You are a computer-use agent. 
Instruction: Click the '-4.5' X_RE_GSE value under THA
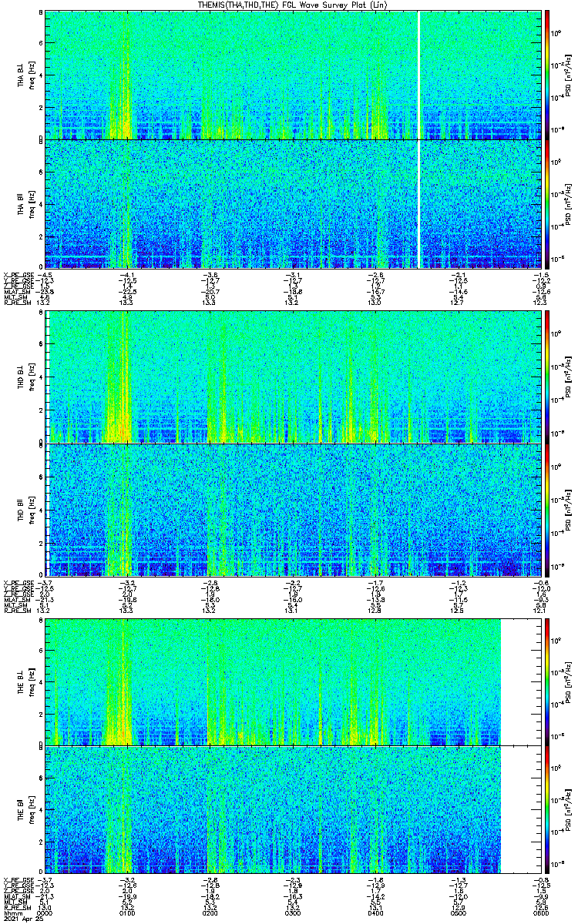45,275
